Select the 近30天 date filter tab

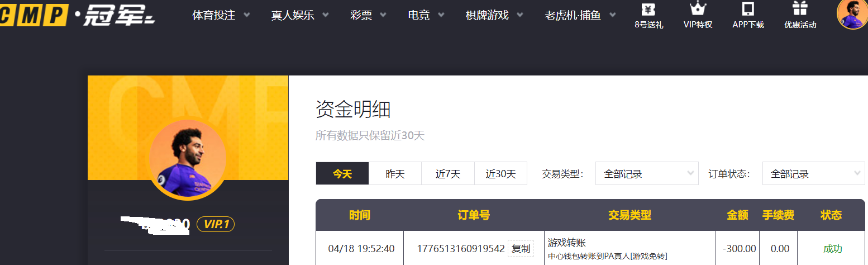(500, 174)
